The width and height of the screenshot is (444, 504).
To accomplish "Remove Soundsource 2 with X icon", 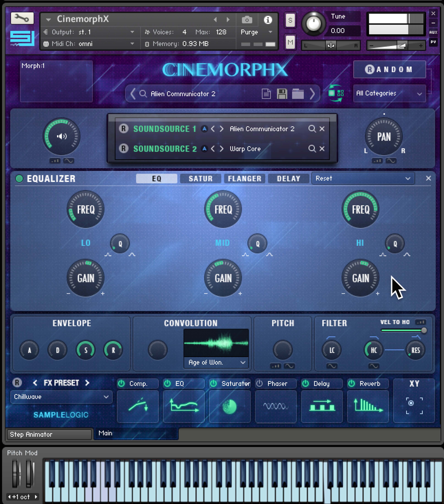I will click(x=322, y=149).
